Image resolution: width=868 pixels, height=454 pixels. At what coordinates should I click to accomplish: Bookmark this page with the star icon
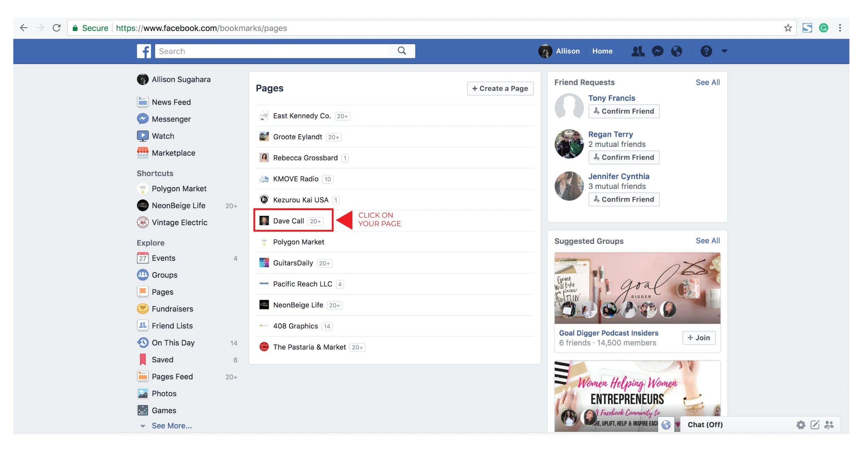[788, 28]
